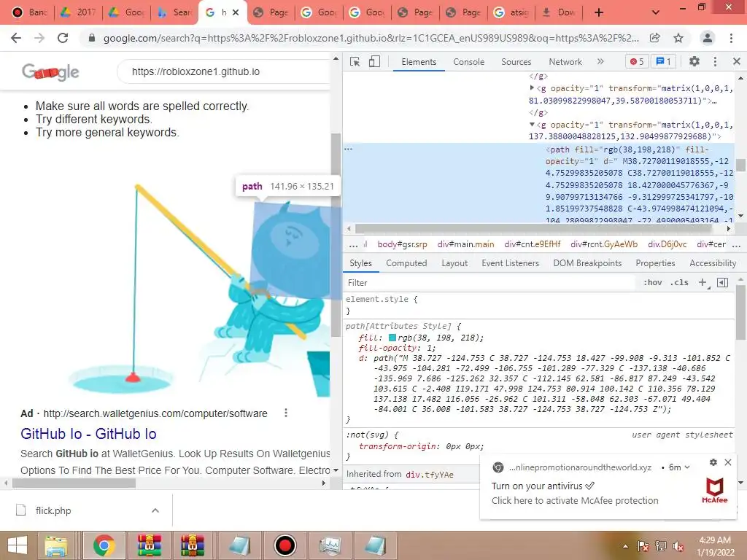Share this page icon in address bar
This screenshot has width=747, height=560.
[655, 38]
